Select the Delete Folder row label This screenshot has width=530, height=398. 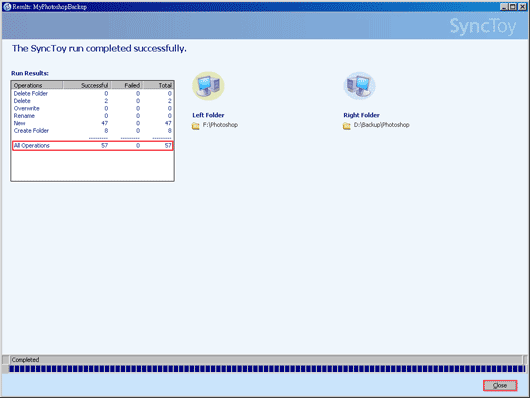(x=31, y=93)
